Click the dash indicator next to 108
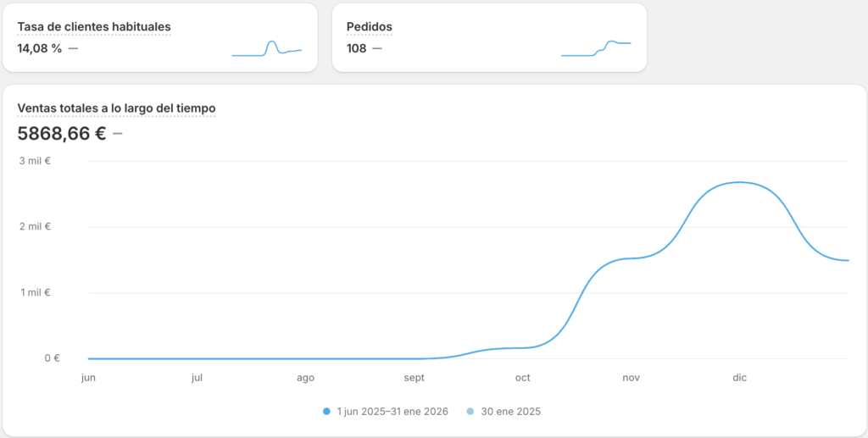Viewport: 868px width, 438px height. pyautogui.click(x=377, y=48)
